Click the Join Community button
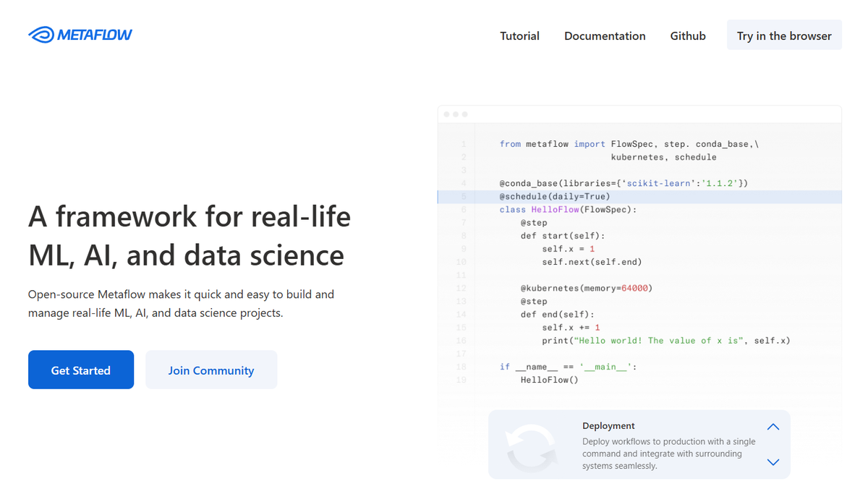The width and height of the screenshot is (868, 489). (x=210, y=370)
